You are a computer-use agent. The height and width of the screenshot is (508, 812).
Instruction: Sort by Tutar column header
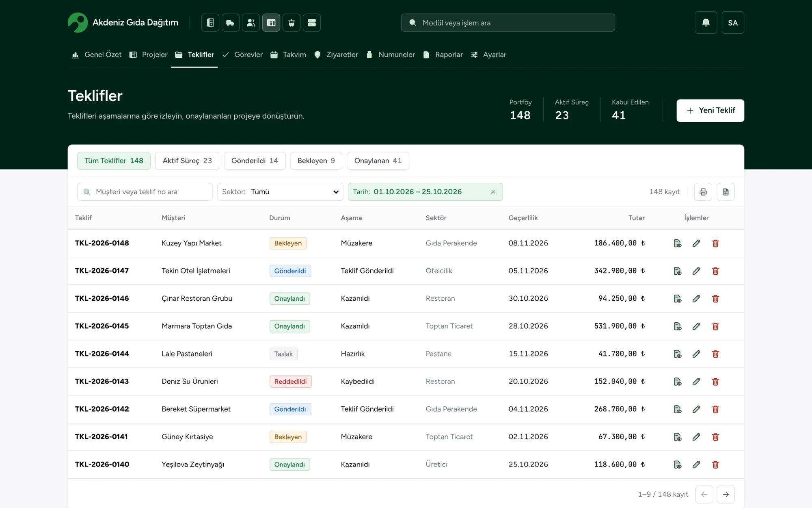636,218
